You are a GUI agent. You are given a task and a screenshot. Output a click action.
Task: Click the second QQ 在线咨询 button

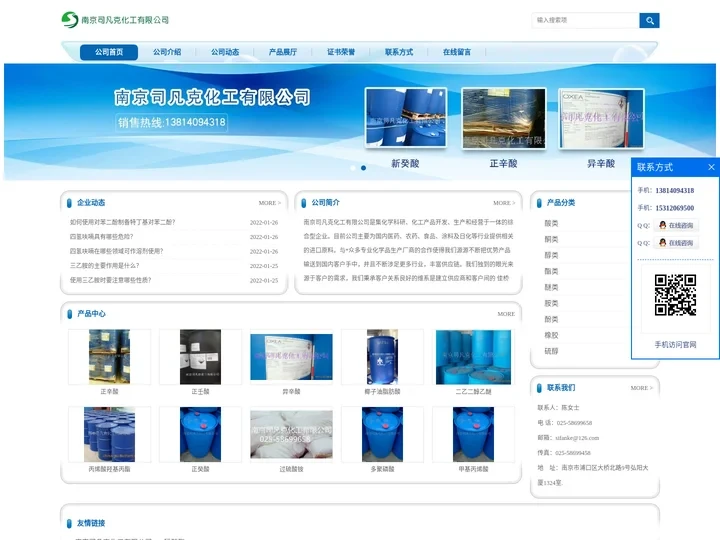[676, 243]
